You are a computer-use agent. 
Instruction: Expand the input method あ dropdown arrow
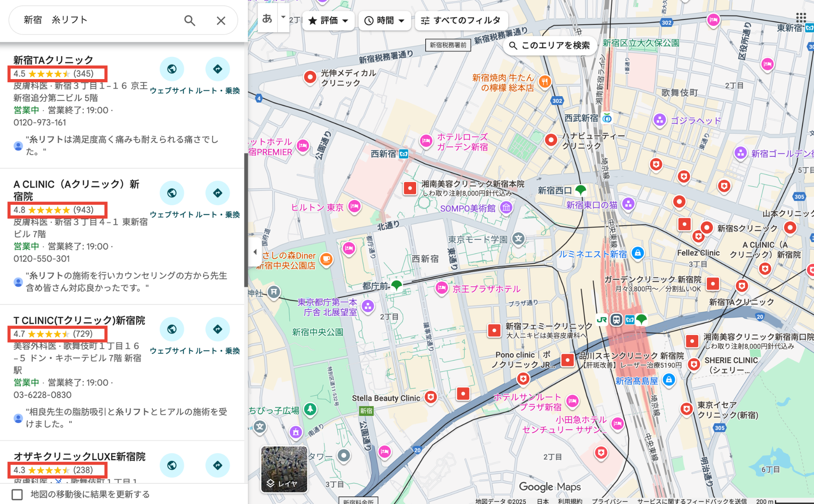pos(283,17)
